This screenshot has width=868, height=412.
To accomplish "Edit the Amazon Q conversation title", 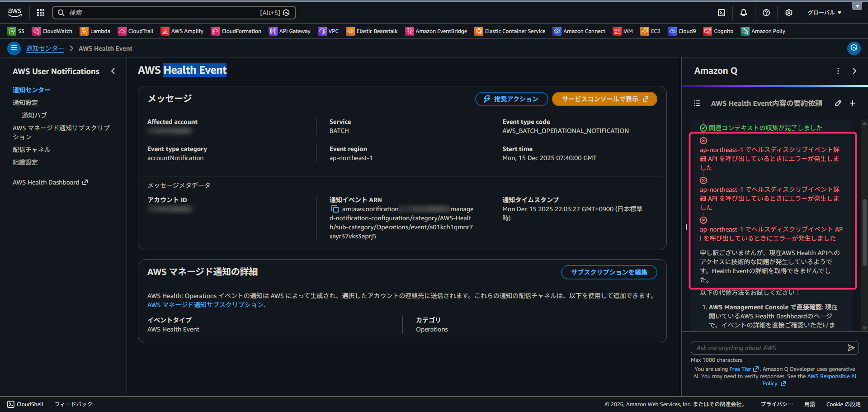I will pyautogui.click(x=838, y=103).
